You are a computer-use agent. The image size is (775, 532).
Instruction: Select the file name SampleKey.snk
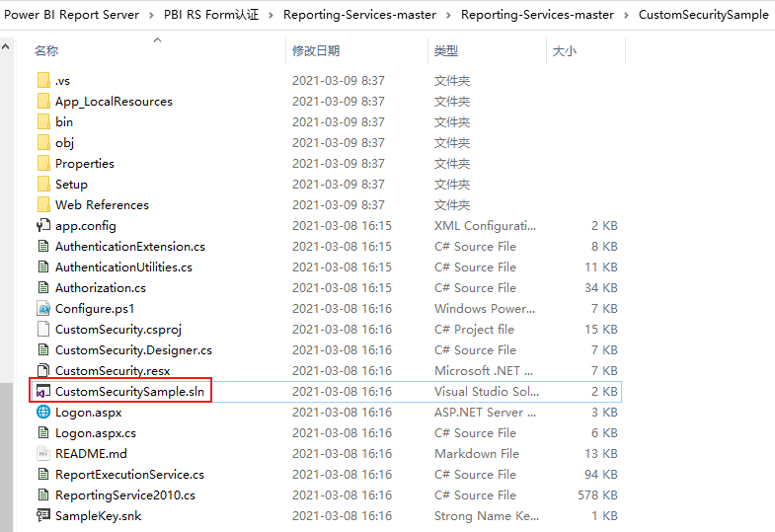point(99,515)
